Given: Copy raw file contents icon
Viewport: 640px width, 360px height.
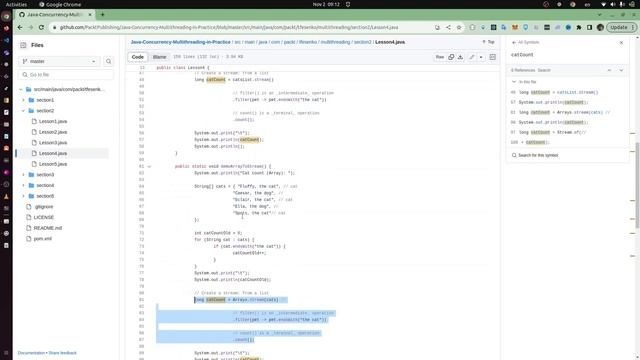Looking at the screenshot, I should coord(451,57).
